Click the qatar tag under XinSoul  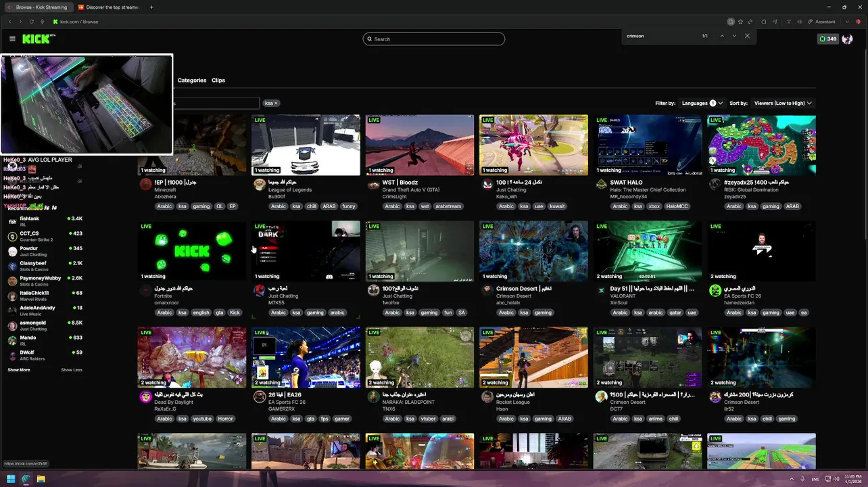tap(675, 312)
